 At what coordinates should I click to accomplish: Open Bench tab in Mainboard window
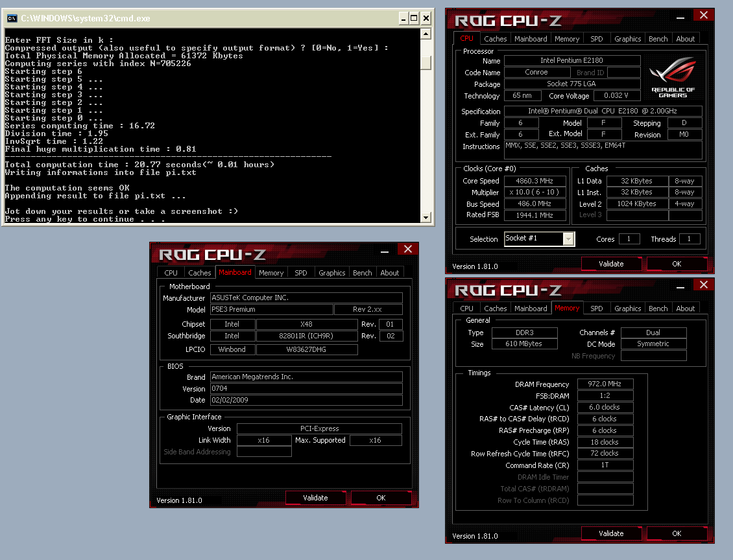[363, 273]
